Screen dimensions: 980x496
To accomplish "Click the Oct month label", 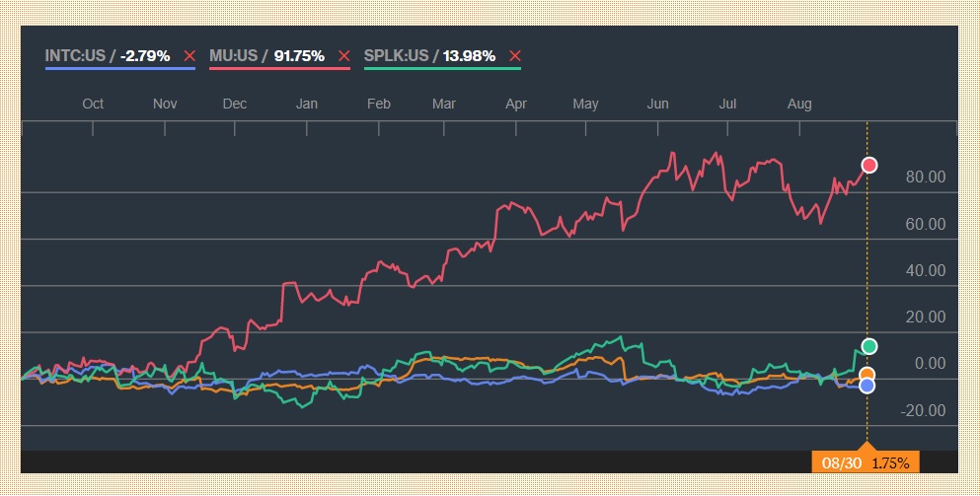I will click(93, 104).
